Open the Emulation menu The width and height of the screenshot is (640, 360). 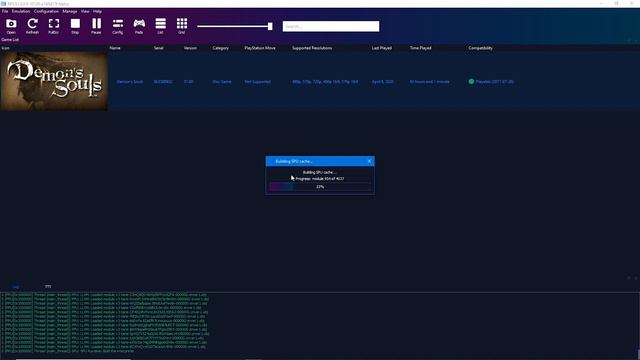click(21, 11)
